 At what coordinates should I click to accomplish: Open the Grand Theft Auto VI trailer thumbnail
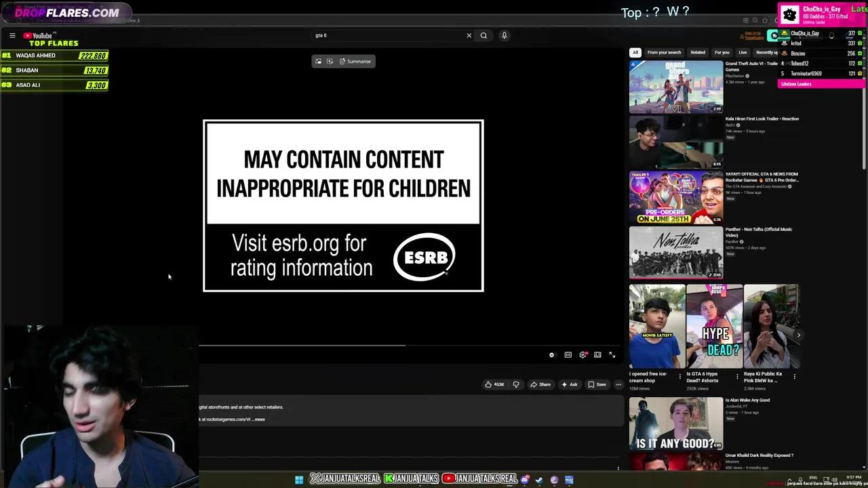click(676, 87)
